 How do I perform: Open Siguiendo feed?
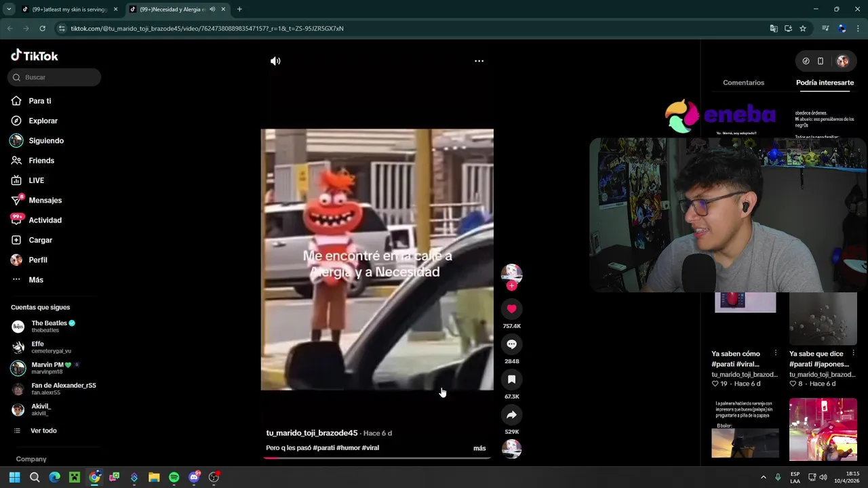coord(46,141)
